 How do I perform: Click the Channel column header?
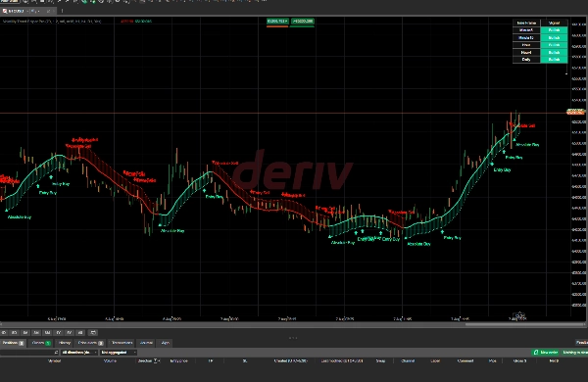[408, 360]
